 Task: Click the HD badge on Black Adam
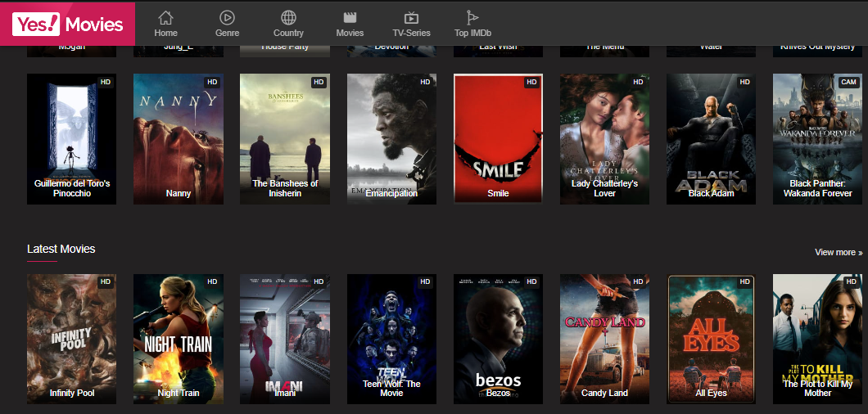click(x=744, y=82)
